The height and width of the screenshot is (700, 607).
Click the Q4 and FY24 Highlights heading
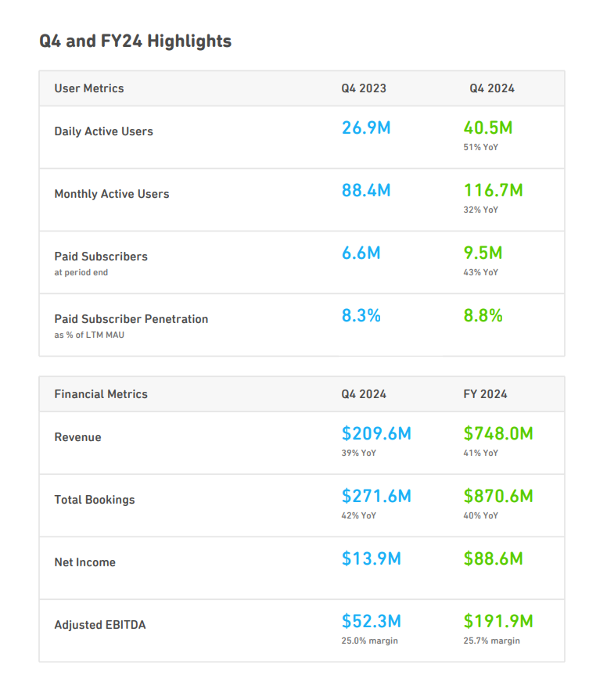pos(135,41)
